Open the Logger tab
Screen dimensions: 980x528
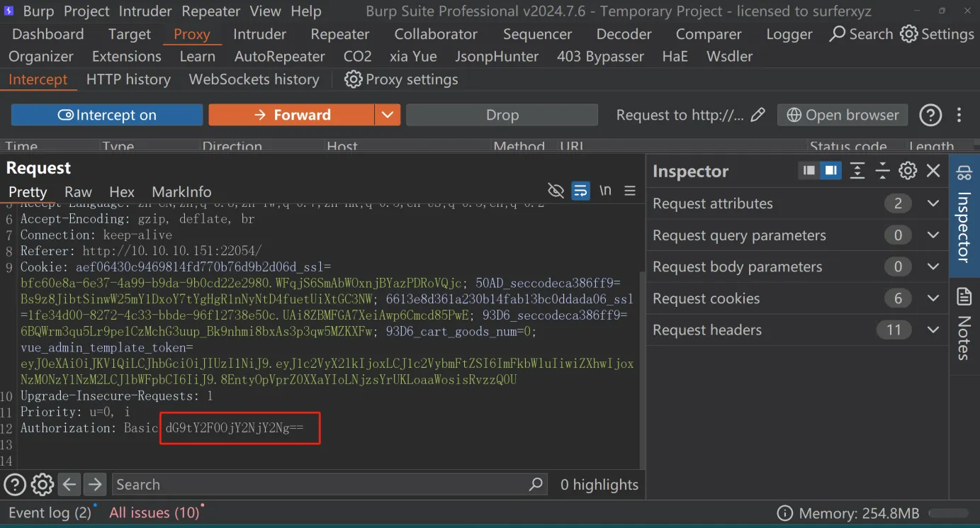(789, 34)
